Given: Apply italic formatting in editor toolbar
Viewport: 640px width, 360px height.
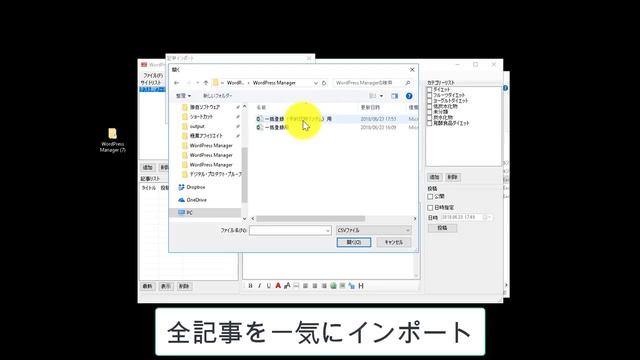Looking at the screenshot, I should pos(259,286).
